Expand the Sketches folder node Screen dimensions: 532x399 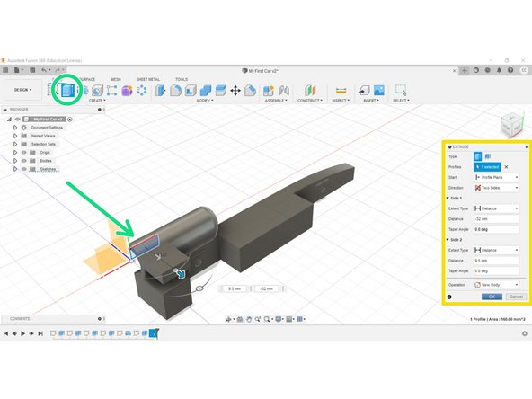pos(15,169)
